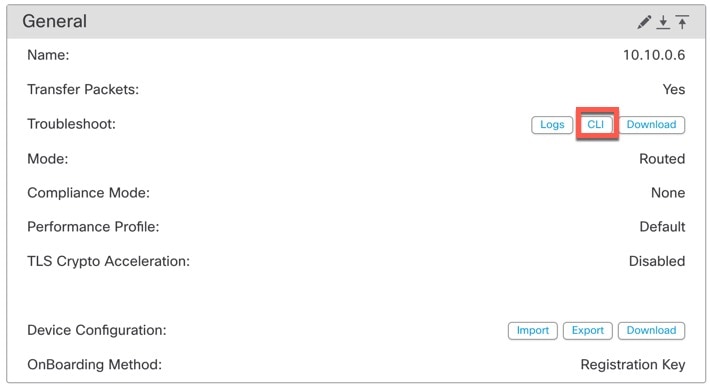710x388 pixels.
Task: Click the Performance Profile value Default
Action: pos(662,227)
